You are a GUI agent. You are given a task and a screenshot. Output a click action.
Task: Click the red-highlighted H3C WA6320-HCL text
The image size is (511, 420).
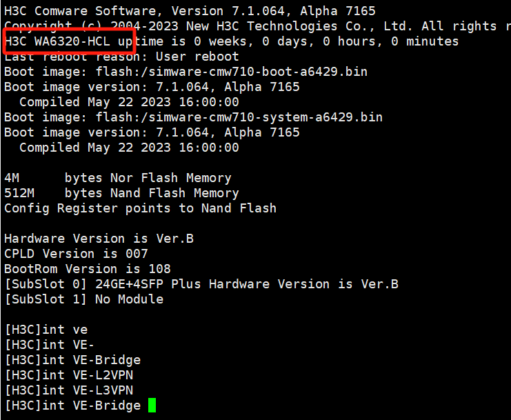click(x=68, y=41)
